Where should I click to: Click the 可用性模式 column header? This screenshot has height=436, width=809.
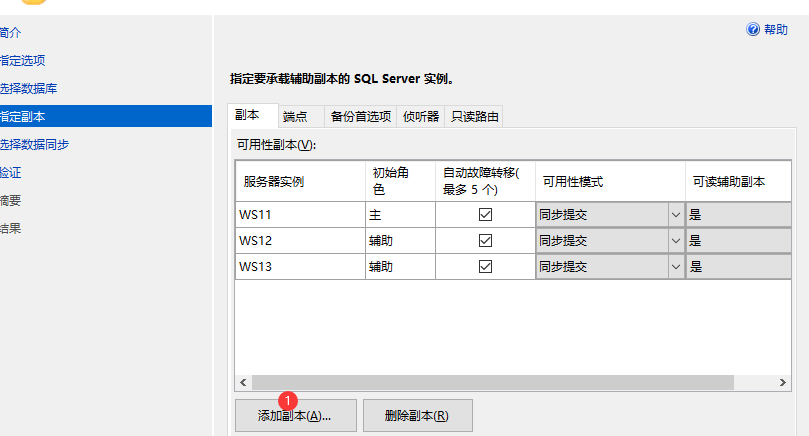[x=610, y=181]
